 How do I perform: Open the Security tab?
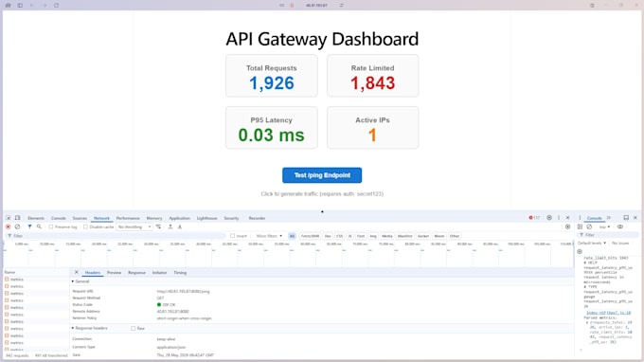231,218
